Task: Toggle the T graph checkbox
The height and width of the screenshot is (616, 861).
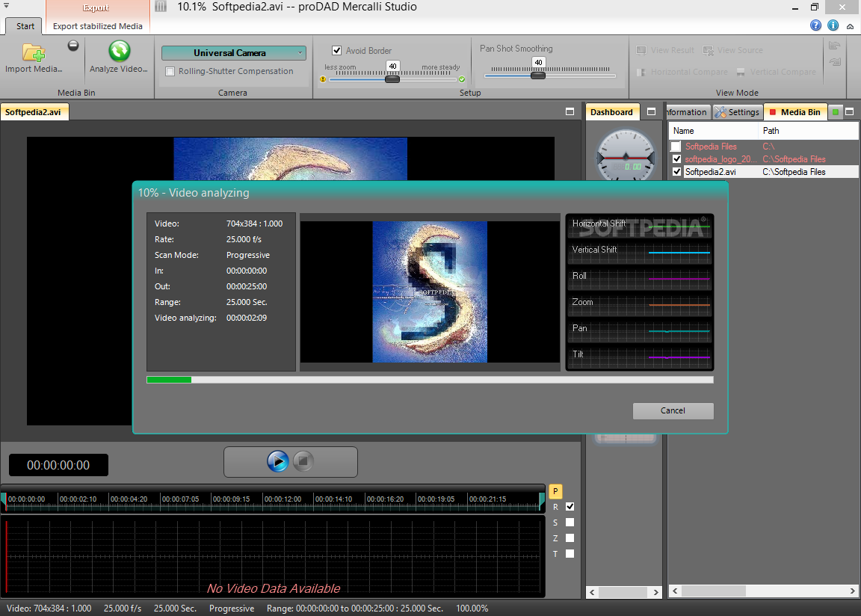Action: coord(570,553)
